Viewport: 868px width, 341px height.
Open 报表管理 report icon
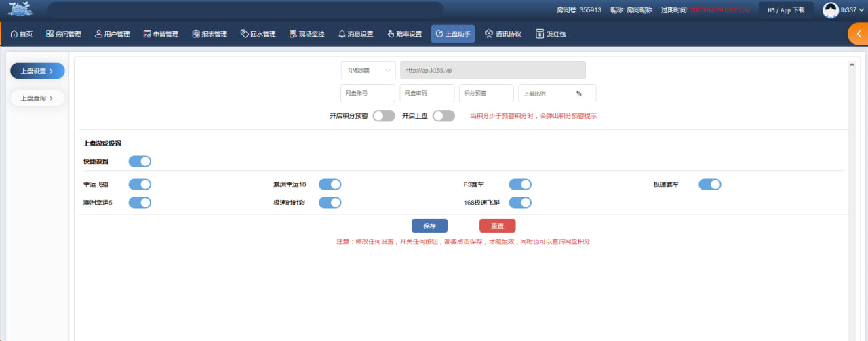point(196,34)
